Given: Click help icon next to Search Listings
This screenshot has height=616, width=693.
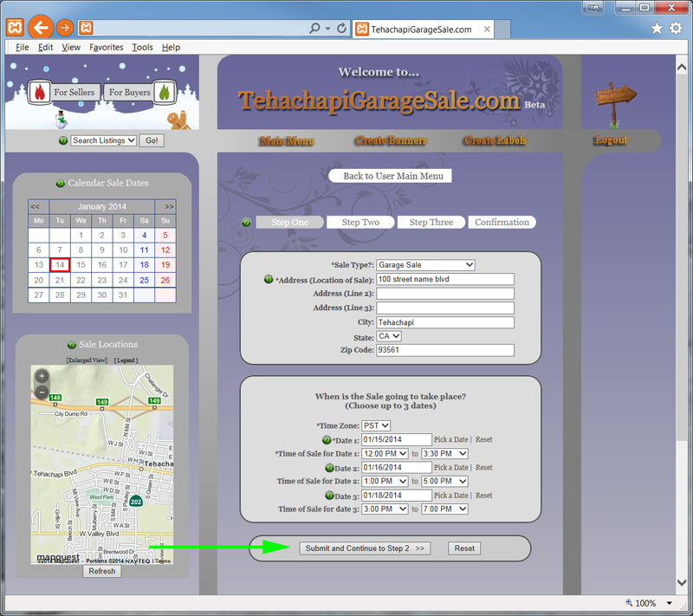Looking at the screenshot, I should point(63,140).
